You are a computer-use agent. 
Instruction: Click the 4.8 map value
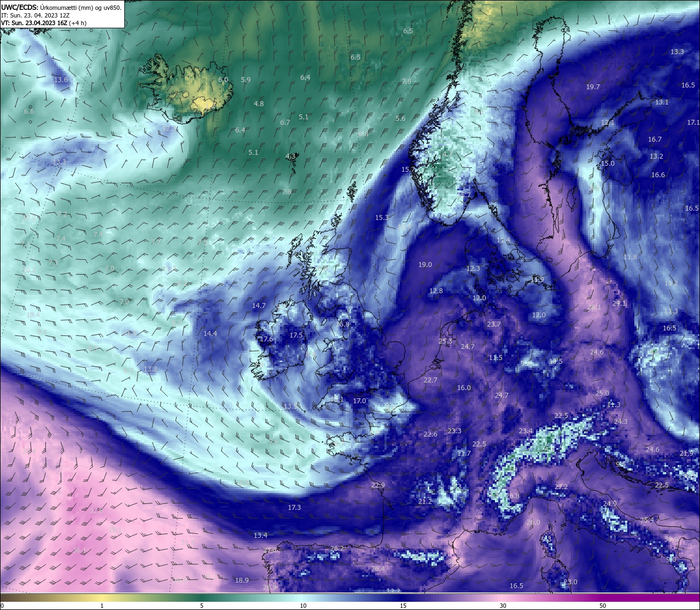(x=259, y=104)
